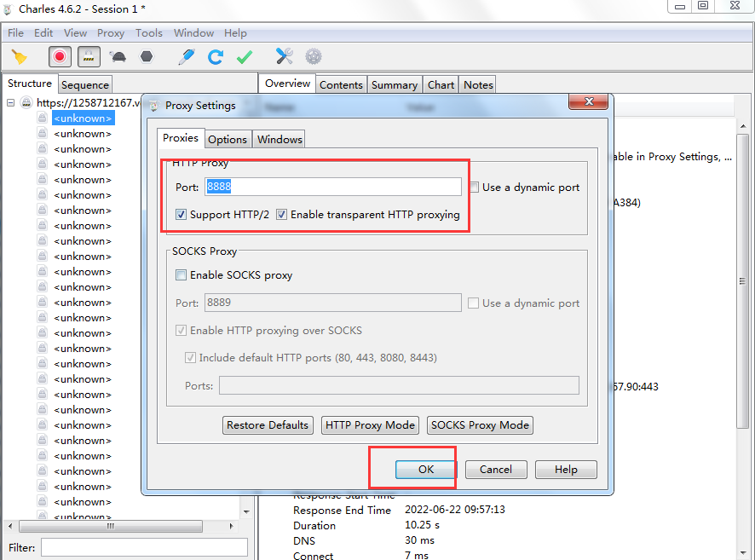Viewport: 755px width, 560px height.
Task: Open the View menu
Action: (75, 33)
